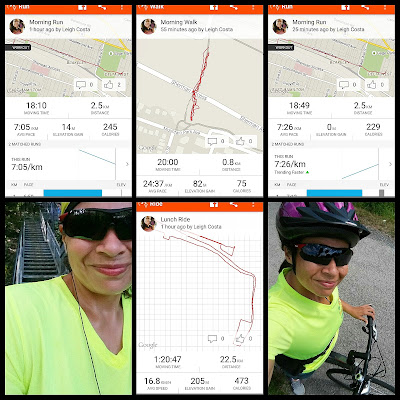Open overflow menu on first Morning Run
This screenshot has width=400, height=400.
point(122,7)
